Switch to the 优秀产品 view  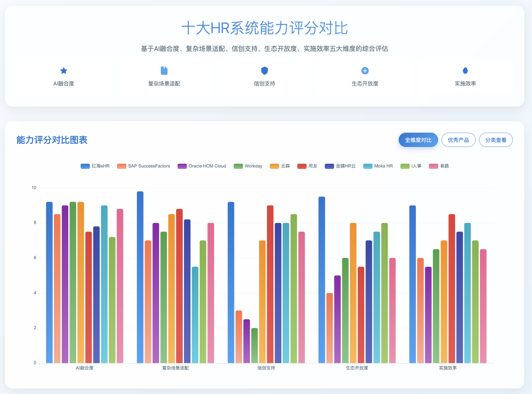[x=458, y=140]
